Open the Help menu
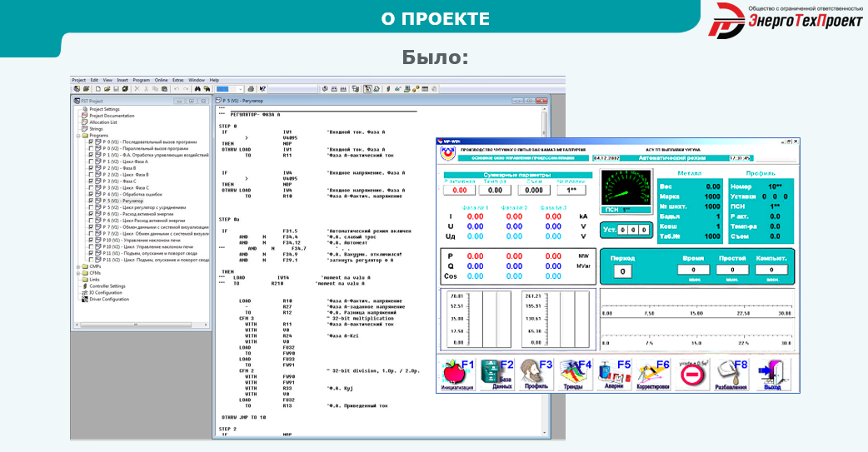 click(214, 80)
